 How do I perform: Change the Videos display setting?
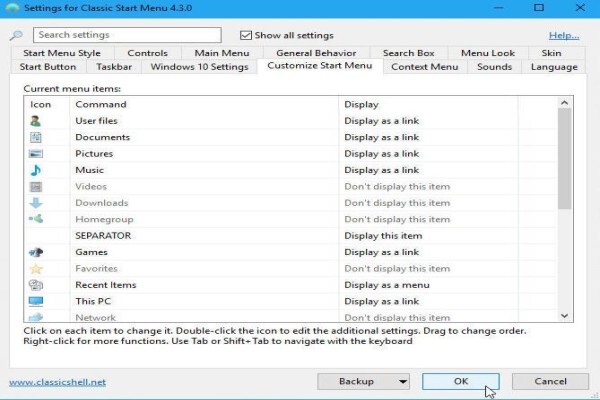point(397,187)
